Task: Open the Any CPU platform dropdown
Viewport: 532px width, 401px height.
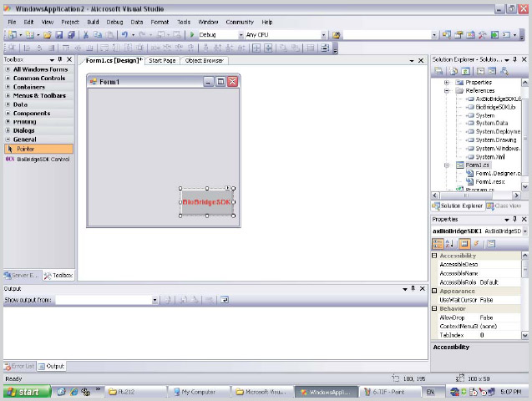Action: [324, 34]
